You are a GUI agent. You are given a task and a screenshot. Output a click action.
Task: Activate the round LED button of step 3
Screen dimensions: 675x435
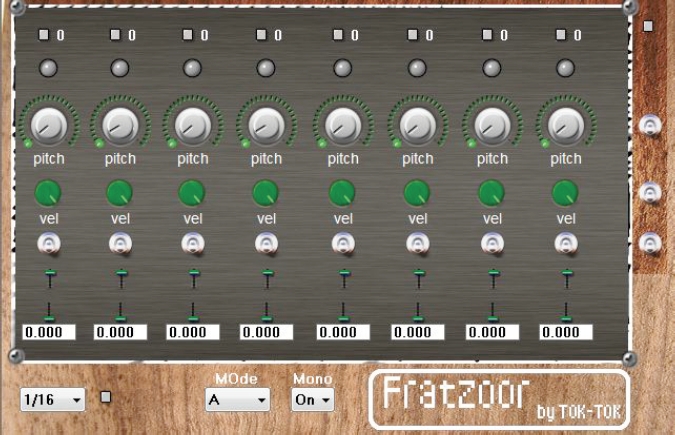click(192, 68)
